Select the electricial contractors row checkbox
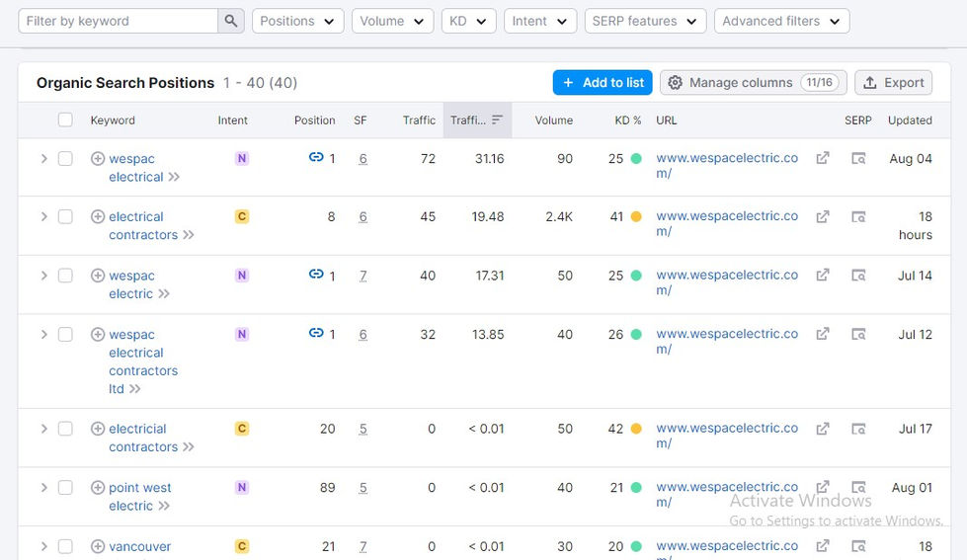The width and height of the screenshot is (967, 560). click(x=65, y=429)
